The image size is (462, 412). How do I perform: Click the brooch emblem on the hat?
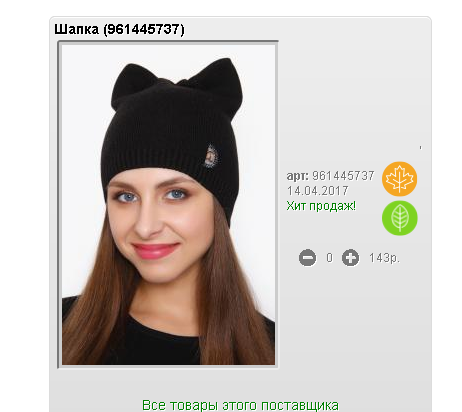211,156
